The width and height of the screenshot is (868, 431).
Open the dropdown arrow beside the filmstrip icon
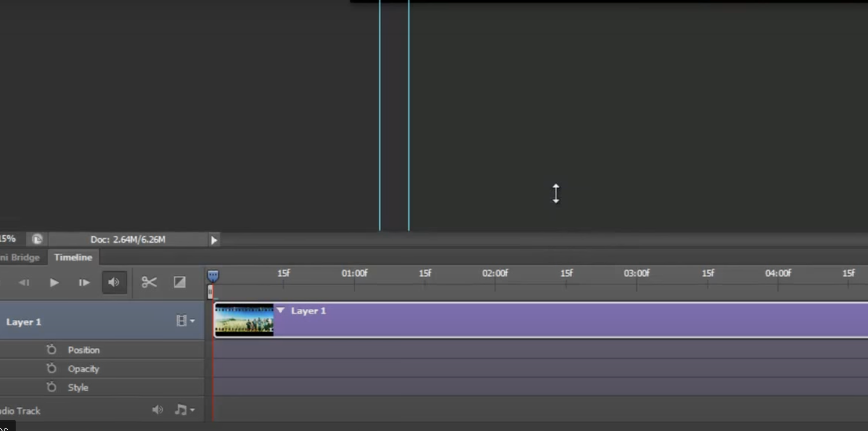click(192, 321)
